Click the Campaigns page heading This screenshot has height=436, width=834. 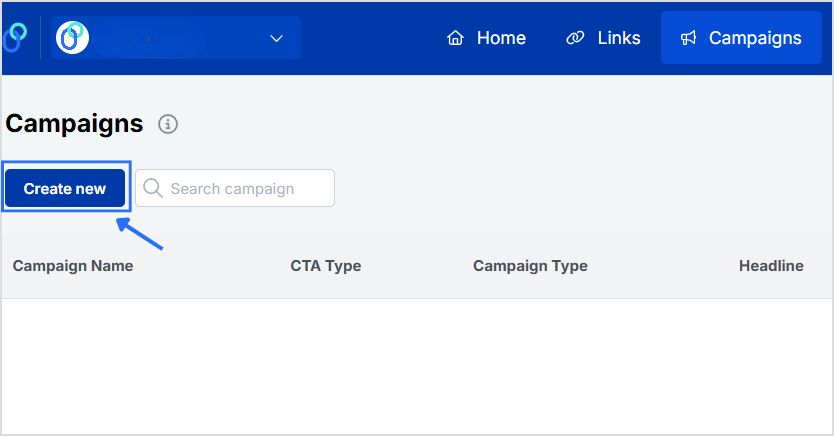point(74,124)
